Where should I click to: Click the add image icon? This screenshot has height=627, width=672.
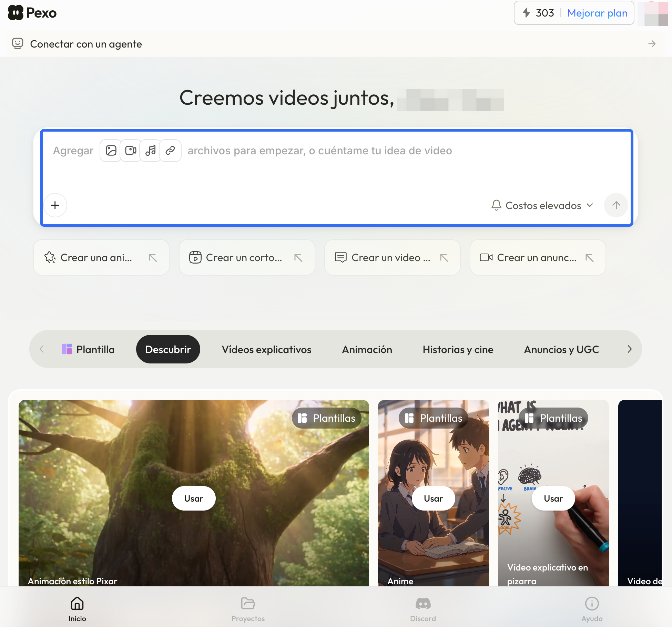(x=111, y=151)
